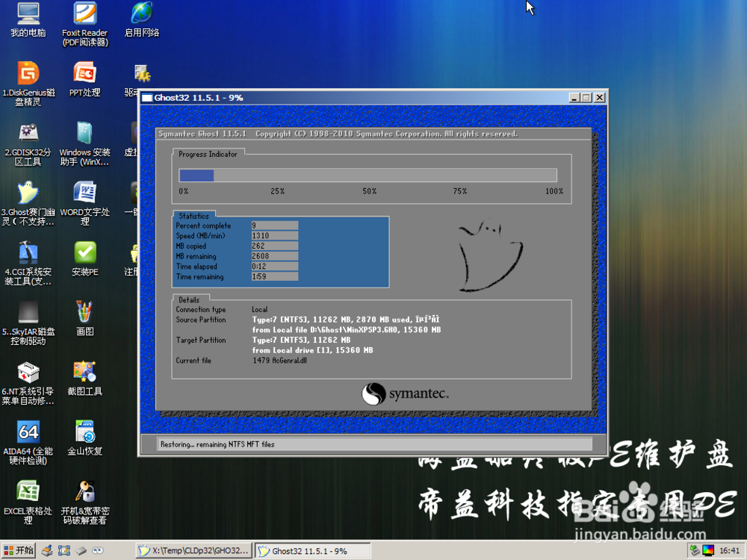
Task: Switch to the X:\Temp\CLDp32 taskbar window
Action: pos(193,550)
